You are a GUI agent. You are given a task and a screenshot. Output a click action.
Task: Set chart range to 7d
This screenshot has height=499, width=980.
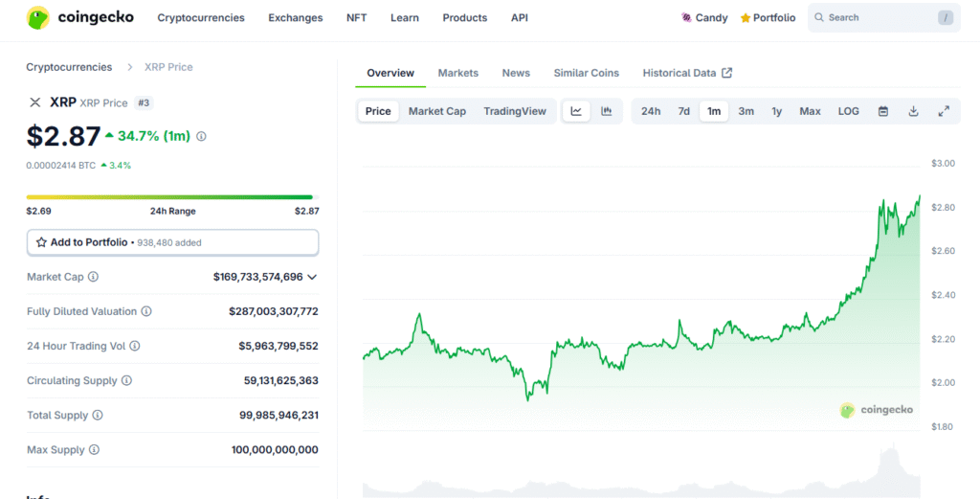pos(683,111)
